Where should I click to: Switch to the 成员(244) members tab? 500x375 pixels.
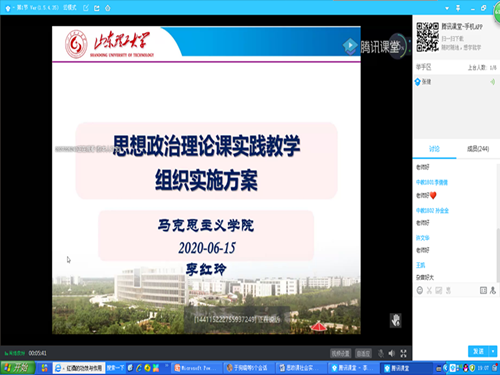[x=478, y=149]
